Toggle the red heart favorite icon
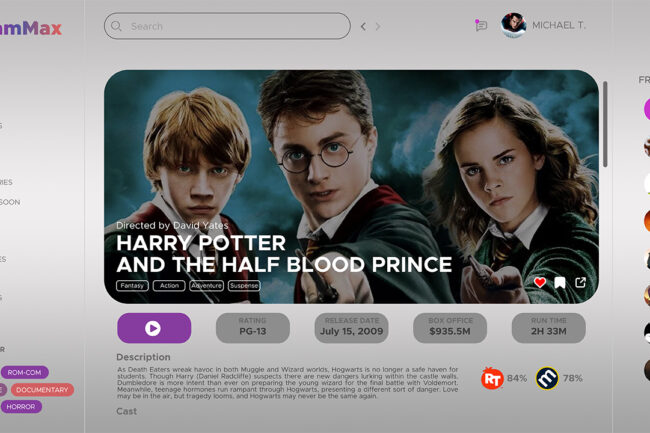This screenshot has width=650, height=433. [540, 283]
